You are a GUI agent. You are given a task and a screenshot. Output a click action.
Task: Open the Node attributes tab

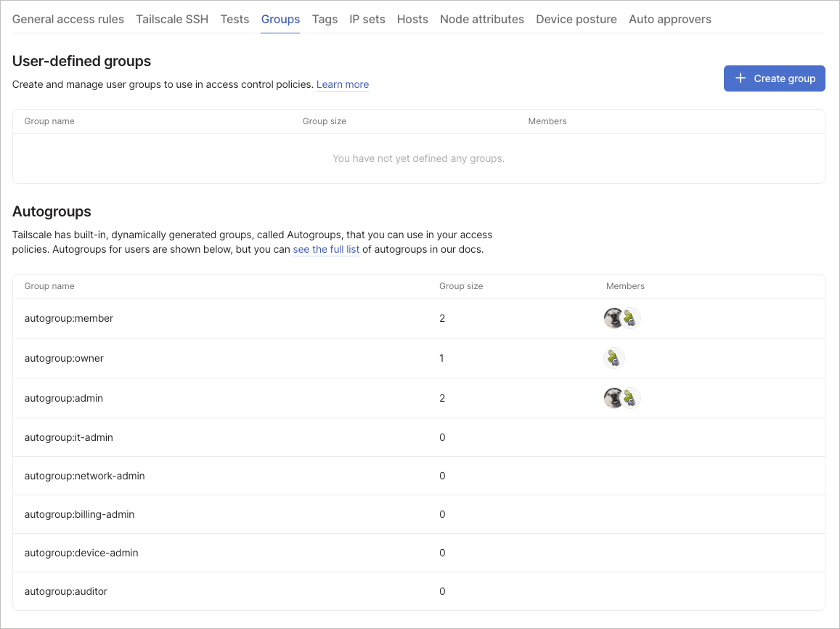(x=481, y=19)
